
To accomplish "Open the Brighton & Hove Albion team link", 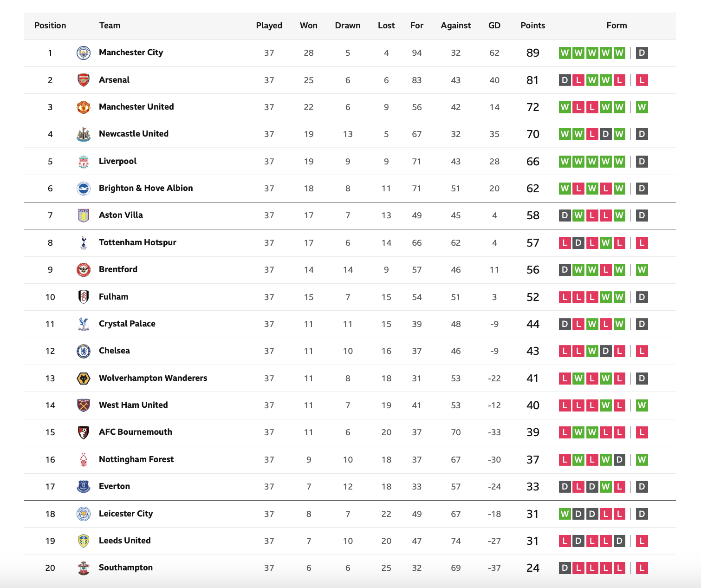I will (x=146, y=188).
